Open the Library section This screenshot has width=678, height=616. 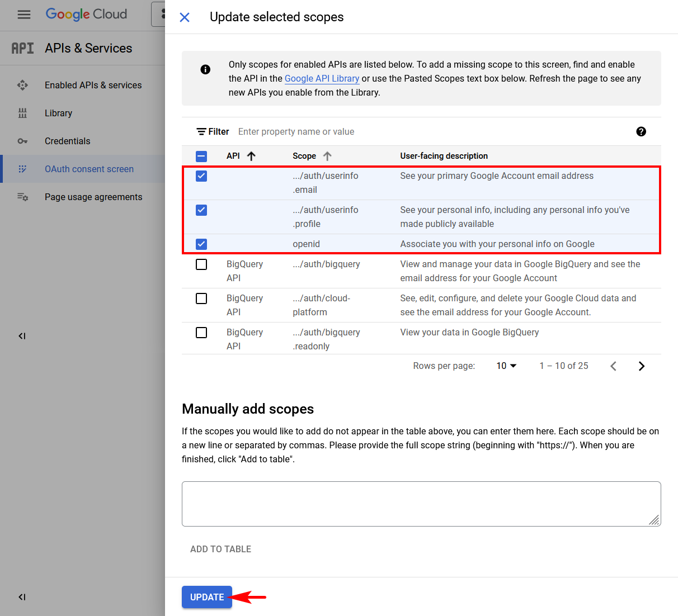[x=58, y=113]
